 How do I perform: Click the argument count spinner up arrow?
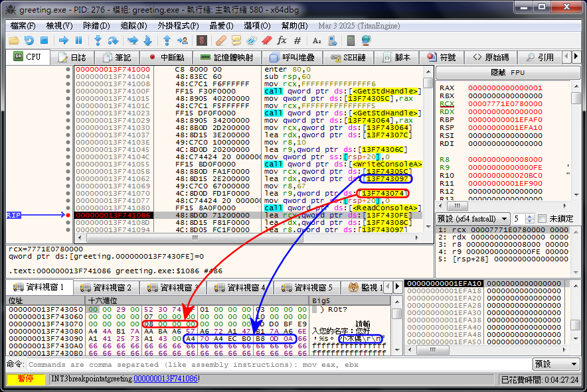[x=531, y=216]
